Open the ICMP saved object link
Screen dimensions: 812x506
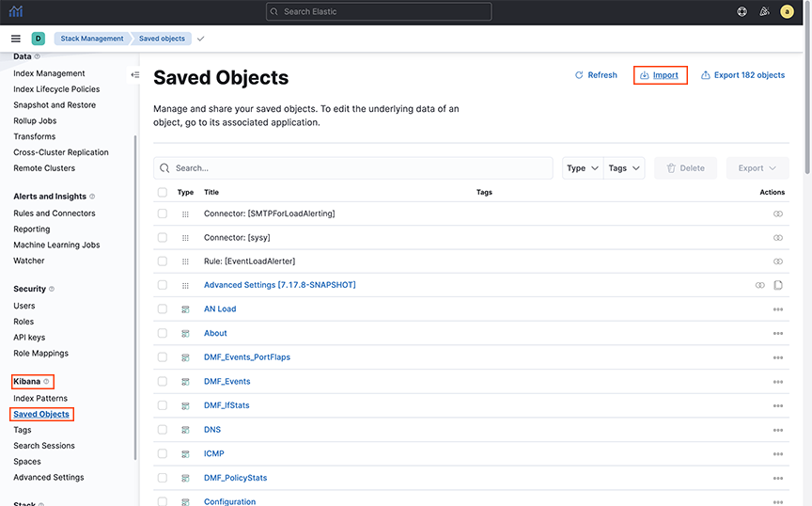click(x=214, y=453)
